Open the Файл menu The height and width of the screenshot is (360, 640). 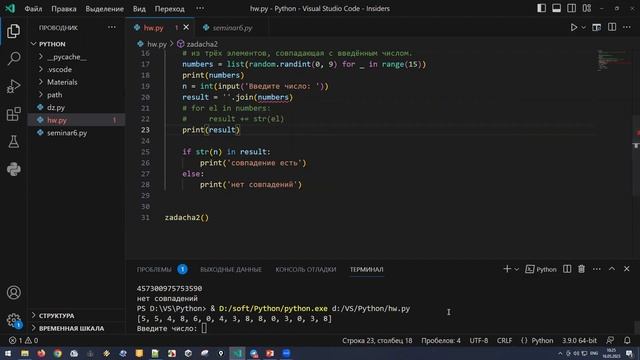click(x=33, y=9)
